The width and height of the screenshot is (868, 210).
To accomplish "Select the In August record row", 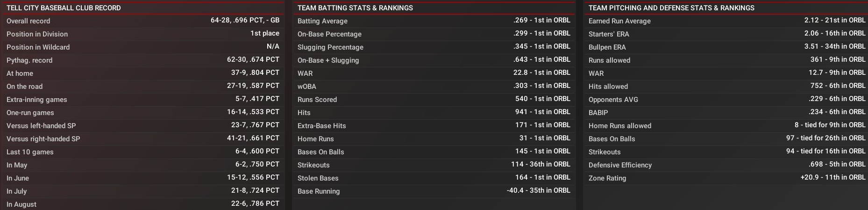I will click(142, 204).
